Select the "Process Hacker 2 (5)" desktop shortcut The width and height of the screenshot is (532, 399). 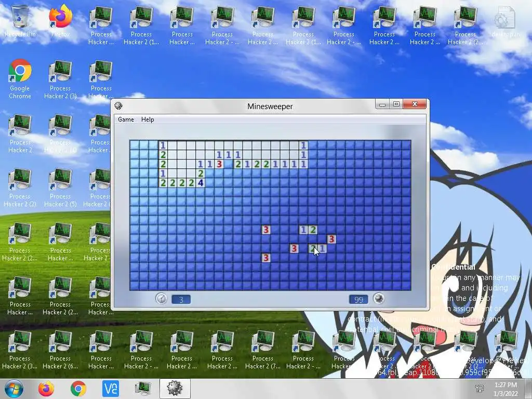pos(60,187)
